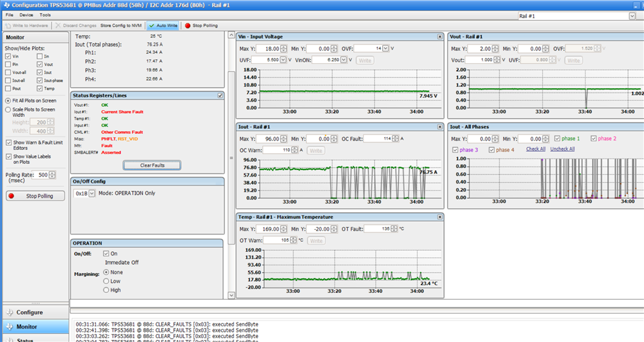
Task: Click Write button in Iout plot
Action: 316,151
